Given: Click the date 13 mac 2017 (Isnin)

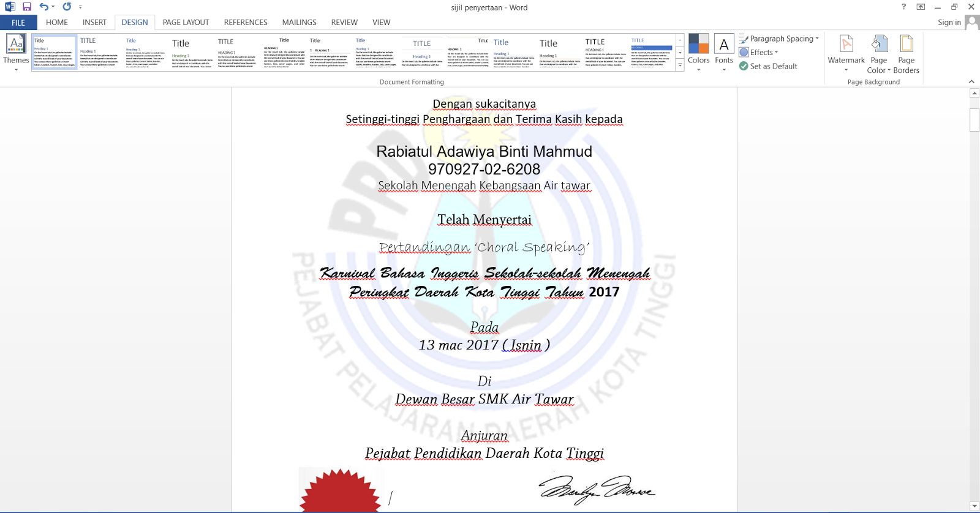Looking at the screenshot, I should 484,345.
